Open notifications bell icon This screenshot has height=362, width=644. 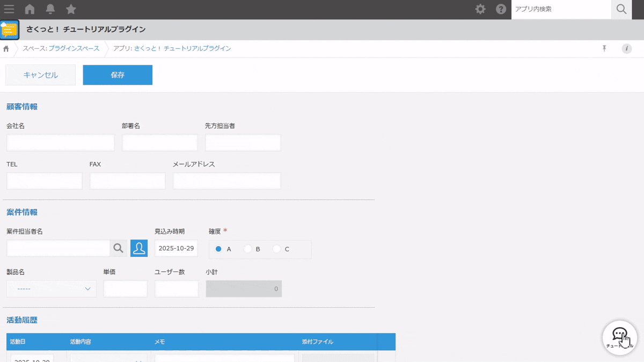(50, 9)
